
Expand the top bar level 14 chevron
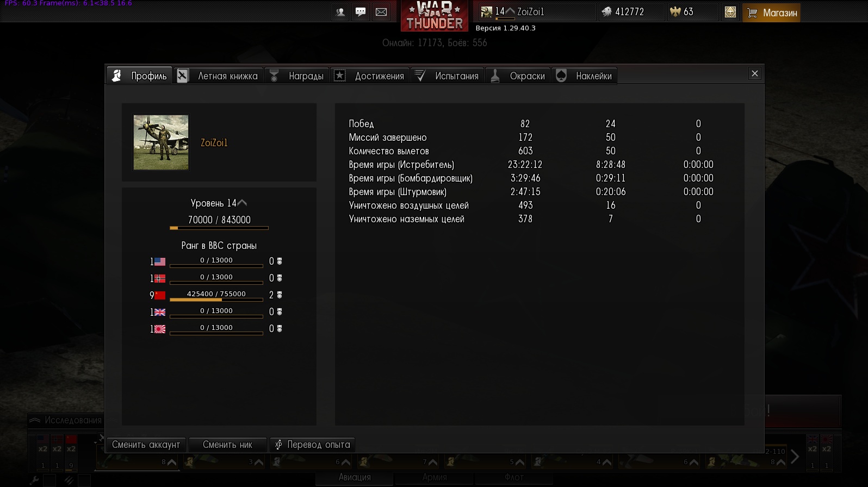510,11
